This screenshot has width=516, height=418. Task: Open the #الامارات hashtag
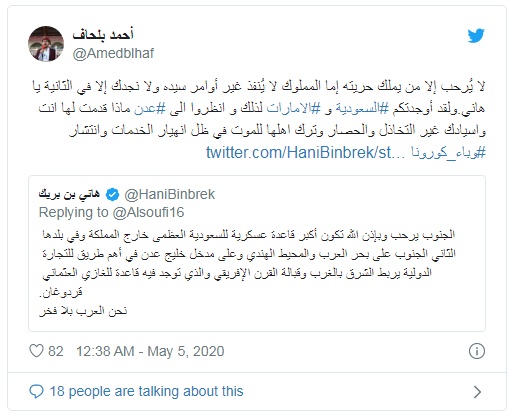293,108
